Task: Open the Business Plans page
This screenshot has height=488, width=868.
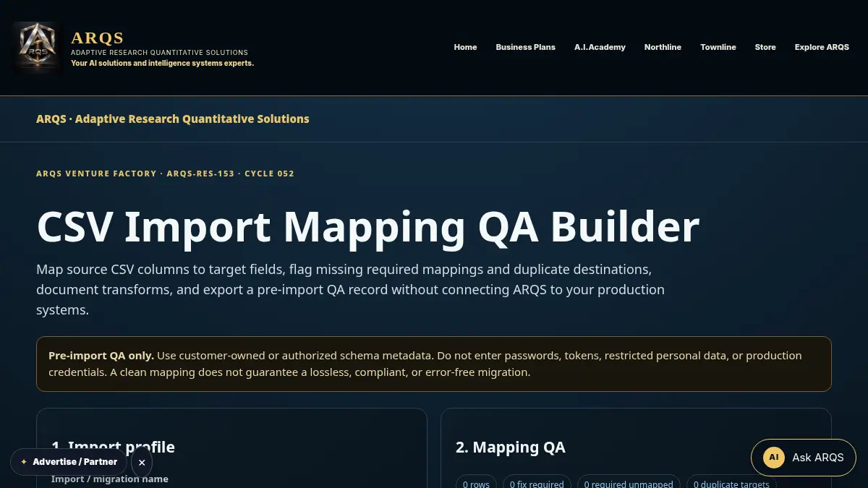Action: pos(525,47)
